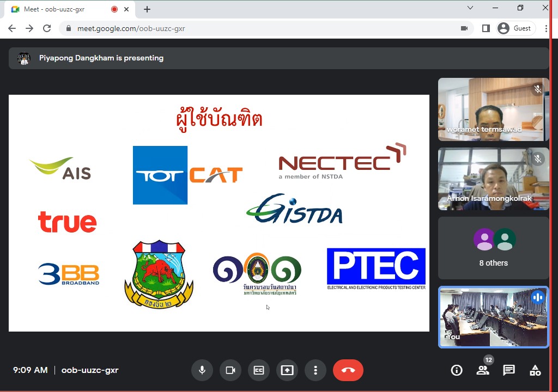The height and width of the screenshot is (392, 558).
Task: Open Guest profile button
Action: pyautogui.click(x=515, y=28)
